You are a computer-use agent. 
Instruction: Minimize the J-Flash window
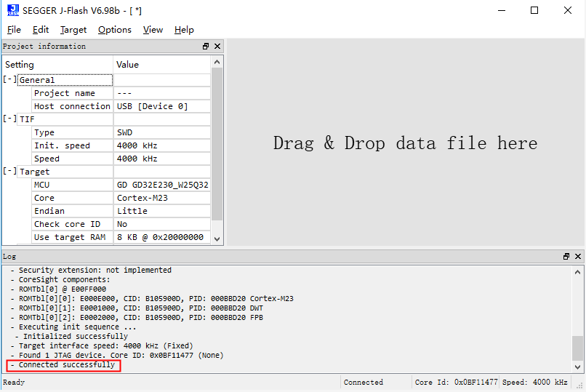click(502, 10)
